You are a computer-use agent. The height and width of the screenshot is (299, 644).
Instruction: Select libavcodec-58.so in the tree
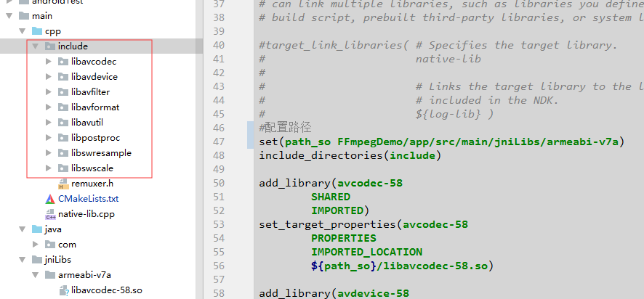point(107,290)
